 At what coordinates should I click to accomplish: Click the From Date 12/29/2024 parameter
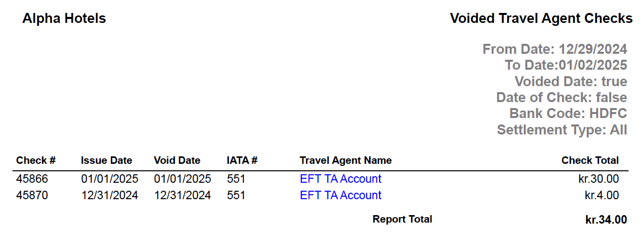(x=554, y=49)
